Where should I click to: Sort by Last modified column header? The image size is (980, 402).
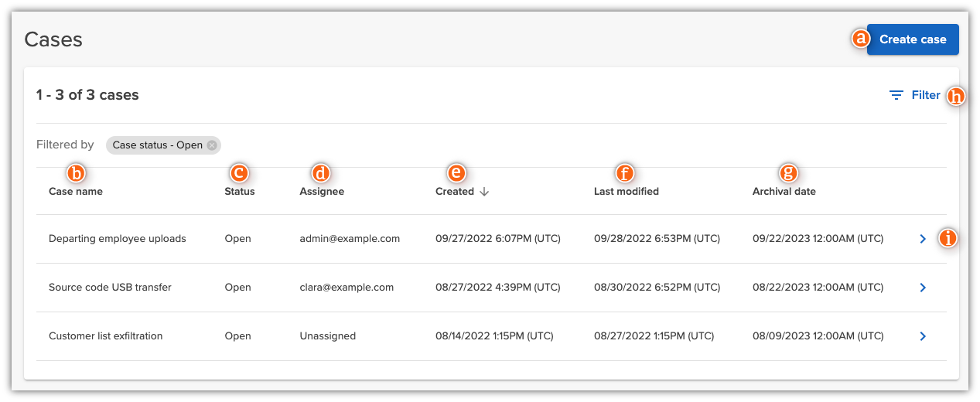[x=627, y=191]
